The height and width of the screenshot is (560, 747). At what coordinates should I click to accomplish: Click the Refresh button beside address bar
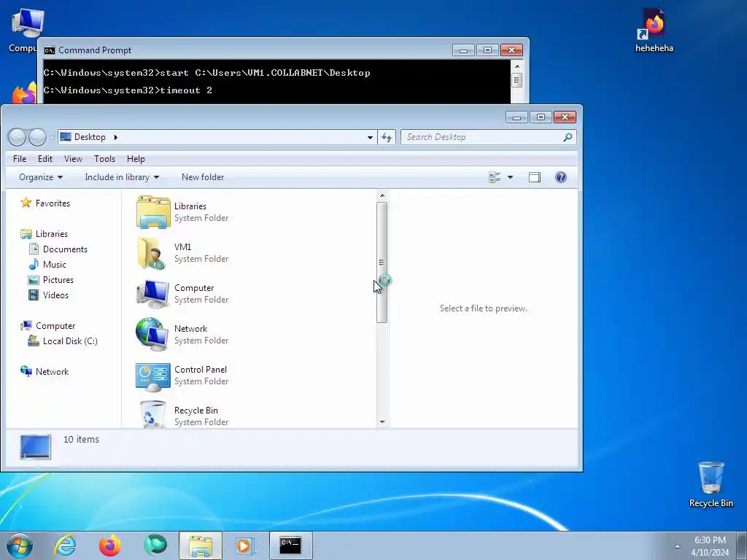click(x=387, y=137)
